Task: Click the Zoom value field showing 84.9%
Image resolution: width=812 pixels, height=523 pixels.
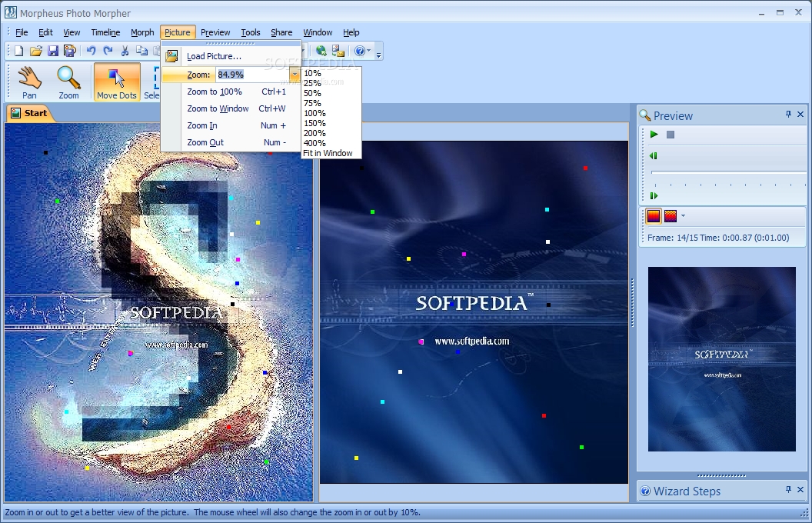Action: pos(253,75)
